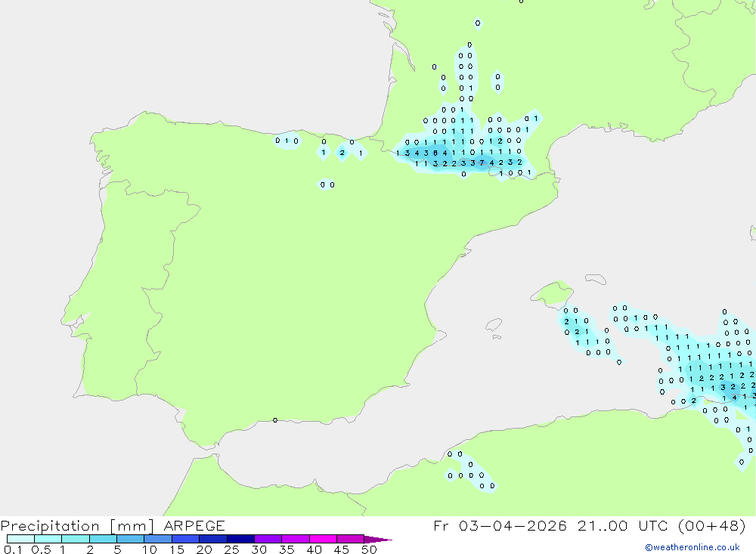The width and height of the screenshot is (756, 554).
Task: Select the "(00+48)" forecast offset text
Action: tap(712, 525)
